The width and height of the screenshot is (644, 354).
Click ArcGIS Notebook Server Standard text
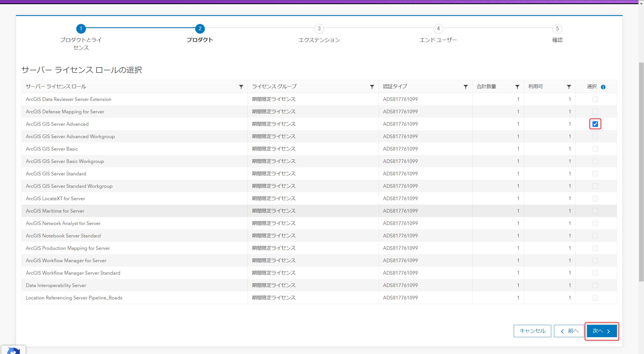coord(63,236)
